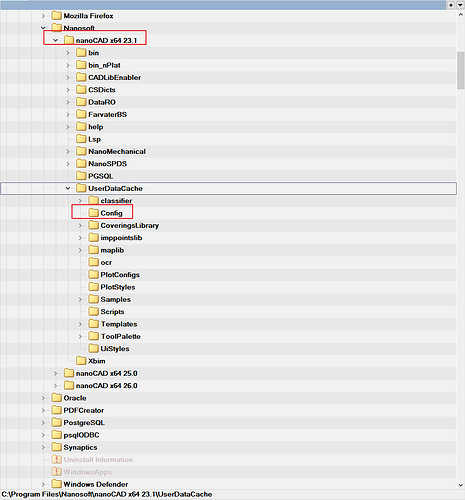Collapse the nanoCAD x64 23.1 folder

pos(56,40)
